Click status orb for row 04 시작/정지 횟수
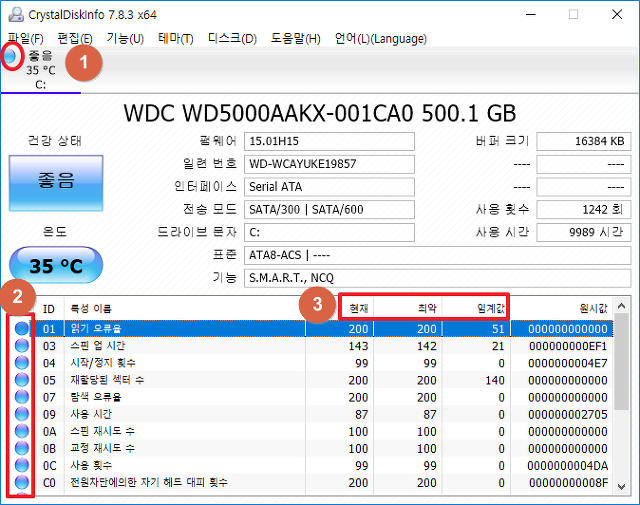Screen dimensions: 640x505 click(22, 363)
